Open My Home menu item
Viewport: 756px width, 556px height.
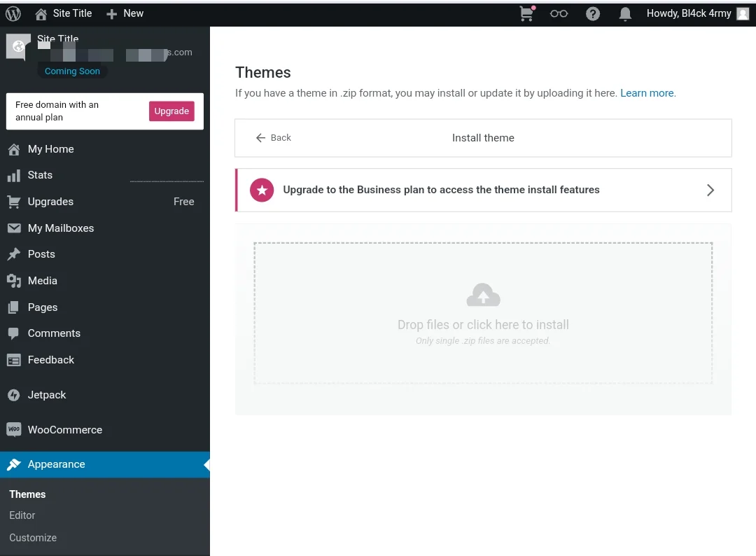click(104, 149)
